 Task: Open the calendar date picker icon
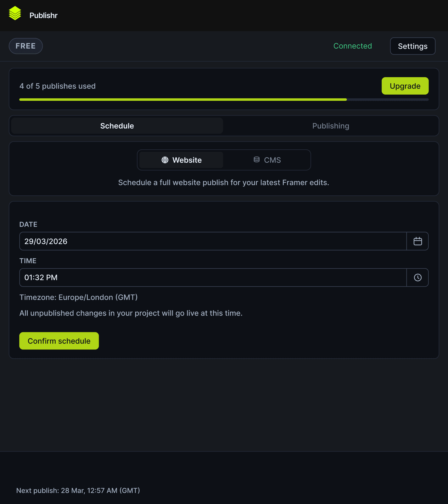pos(418,241)
